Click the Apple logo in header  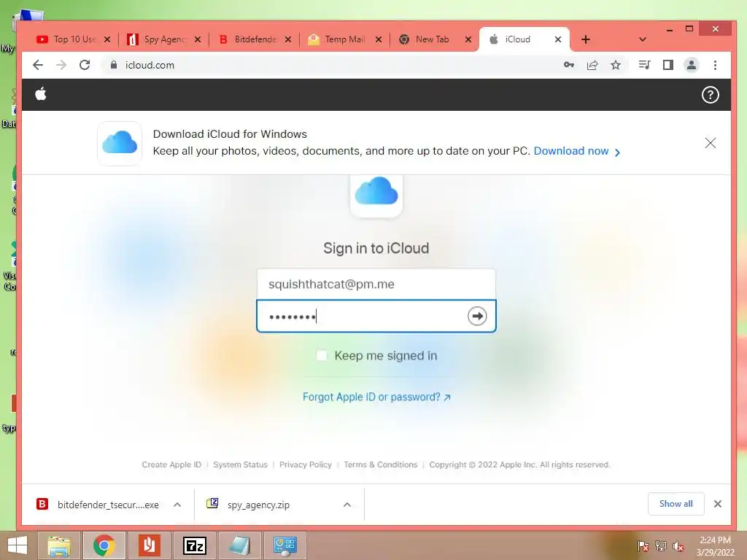point(41,94)
